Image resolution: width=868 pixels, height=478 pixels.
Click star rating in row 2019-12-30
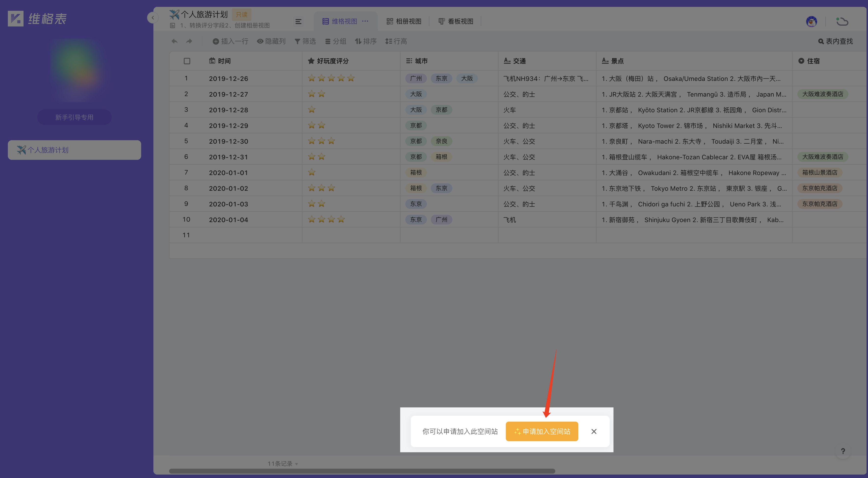point(322,141)
